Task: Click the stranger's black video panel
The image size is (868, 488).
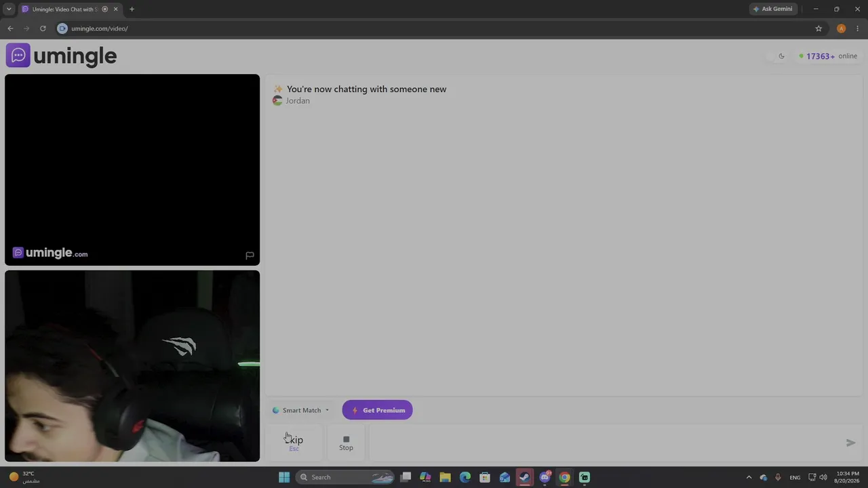Action: pos(132,169)
